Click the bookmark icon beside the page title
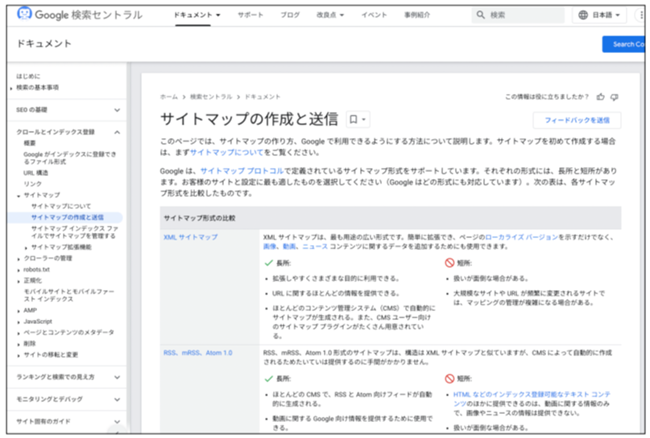The height and width of the screenshot is (438, 650). point(356,119)
